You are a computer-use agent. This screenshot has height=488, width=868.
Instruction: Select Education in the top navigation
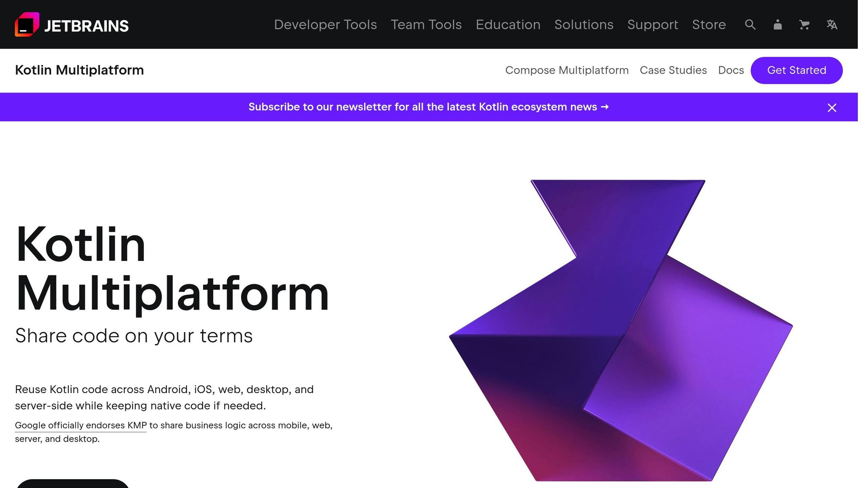pos(508,25)
